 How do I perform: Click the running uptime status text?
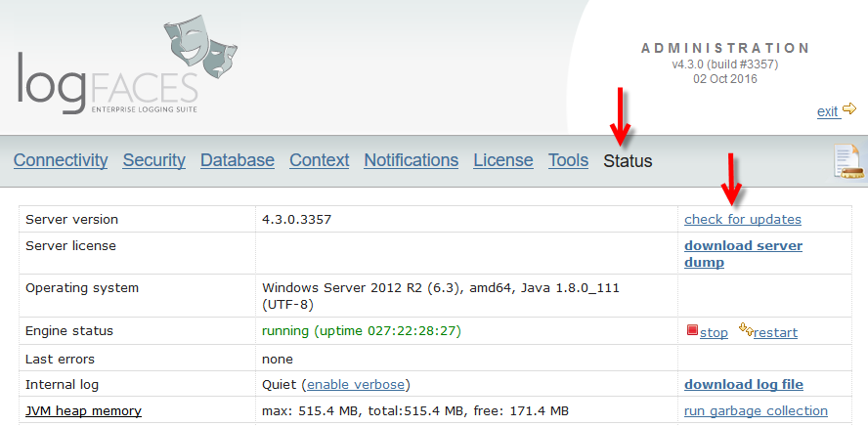(x=362, y=331)
